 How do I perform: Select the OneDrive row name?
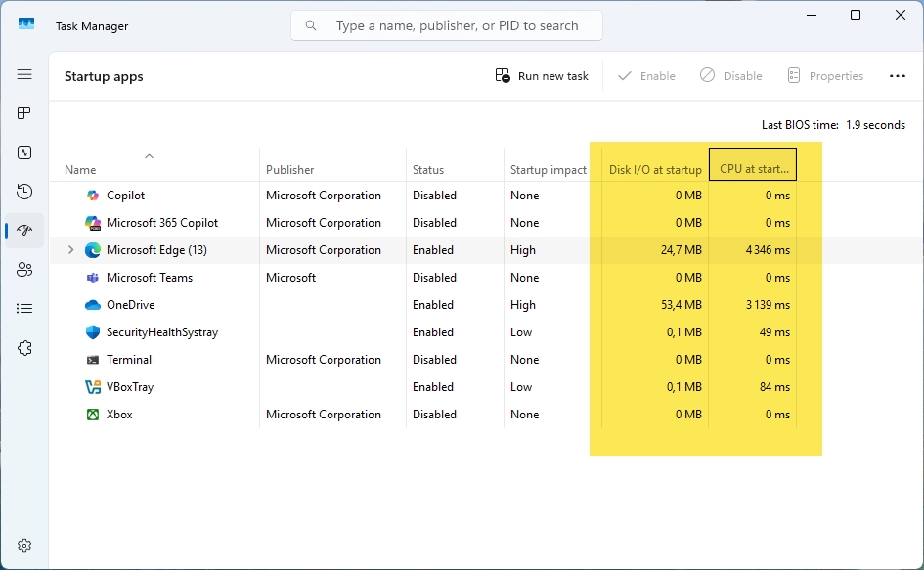click(130, 305)
